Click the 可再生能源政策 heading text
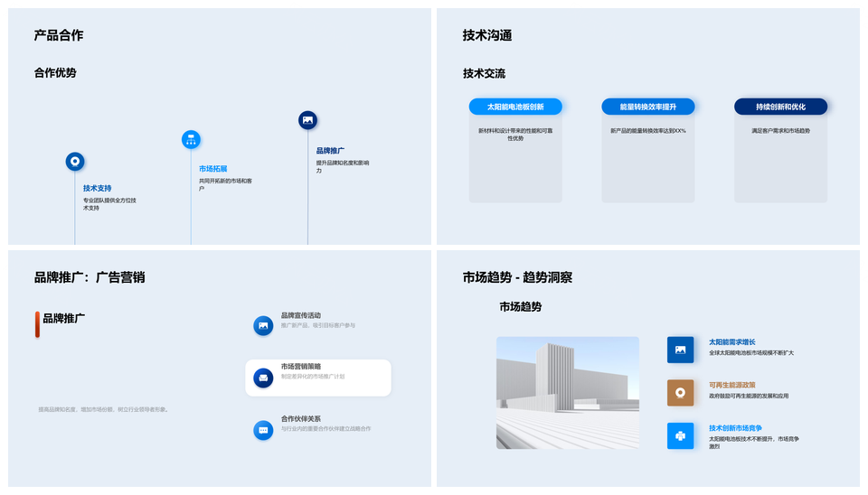 click(732, 385)
